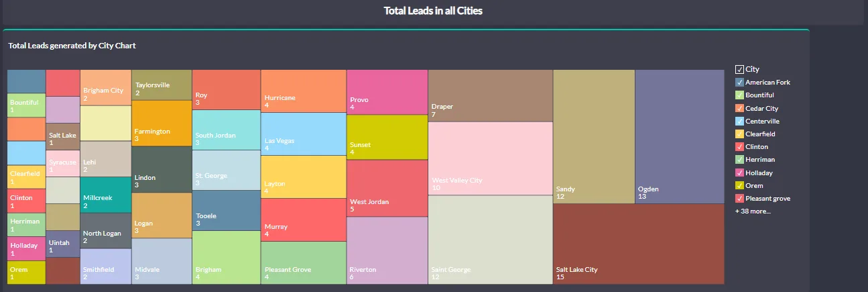
Task: Click the Tooele 3 tile
Action: coord(226,210)
